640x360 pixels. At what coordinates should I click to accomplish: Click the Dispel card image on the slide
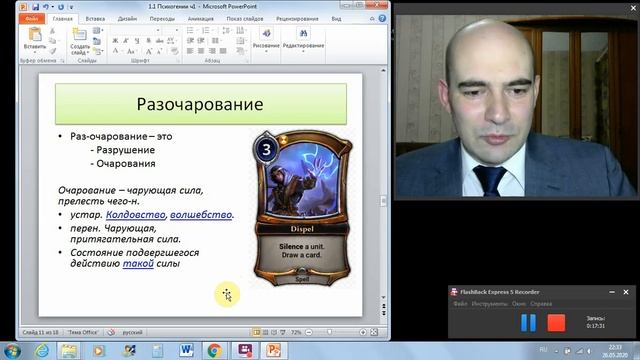tap(302, 208)
